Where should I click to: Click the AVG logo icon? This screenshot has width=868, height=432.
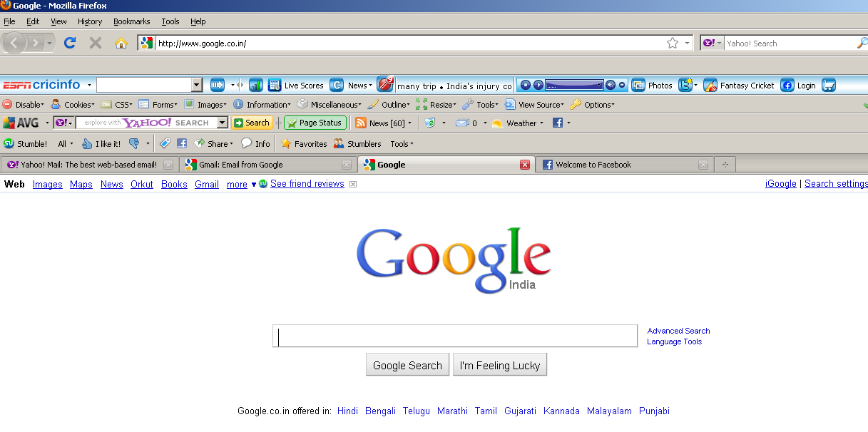click(x=21, y=123)
